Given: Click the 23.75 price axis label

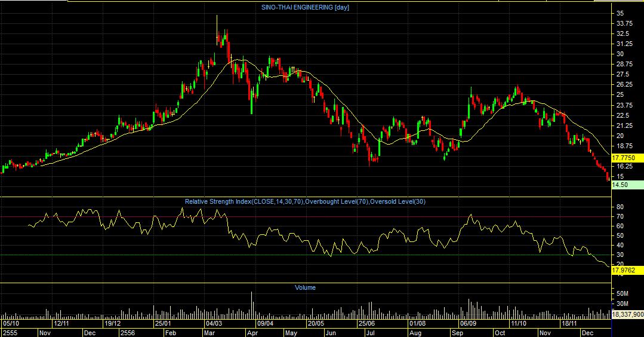Looking at the screenshot, I should (x=624, y=105).
